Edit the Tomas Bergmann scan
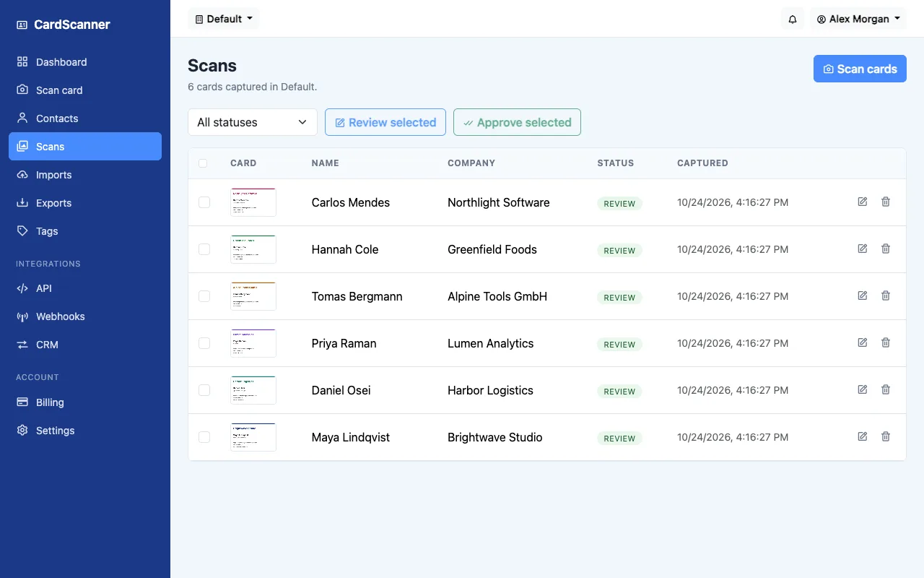The height and width of the screenshot is (578, 924). click(862, 296)
